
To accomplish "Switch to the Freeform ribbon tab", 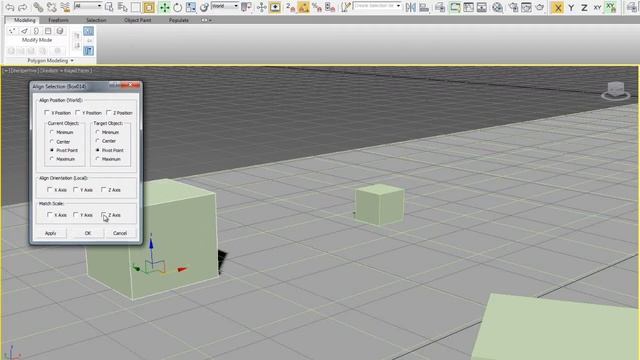I will pos(58,20).
